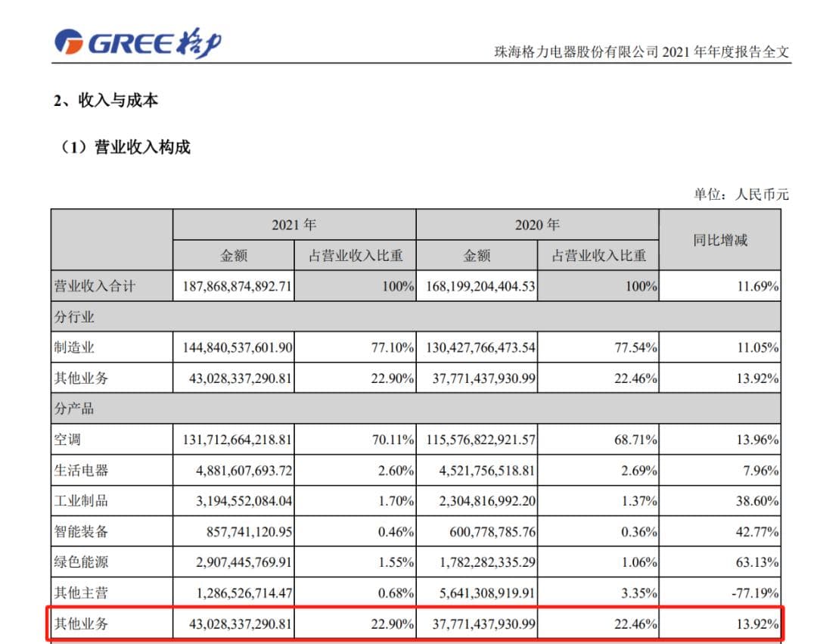Select the 2020 年 column header

pos(536,225)
